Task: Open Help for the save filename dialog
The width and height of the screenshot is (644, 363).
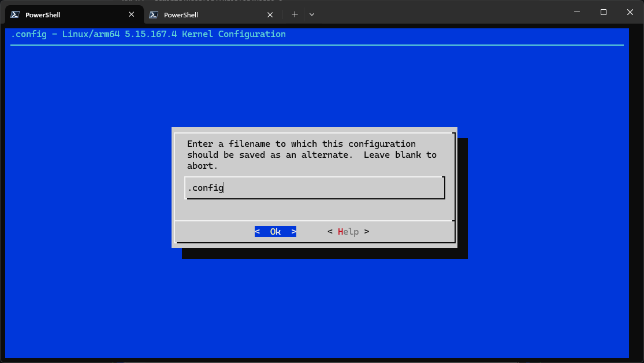Action: [348, 232]
